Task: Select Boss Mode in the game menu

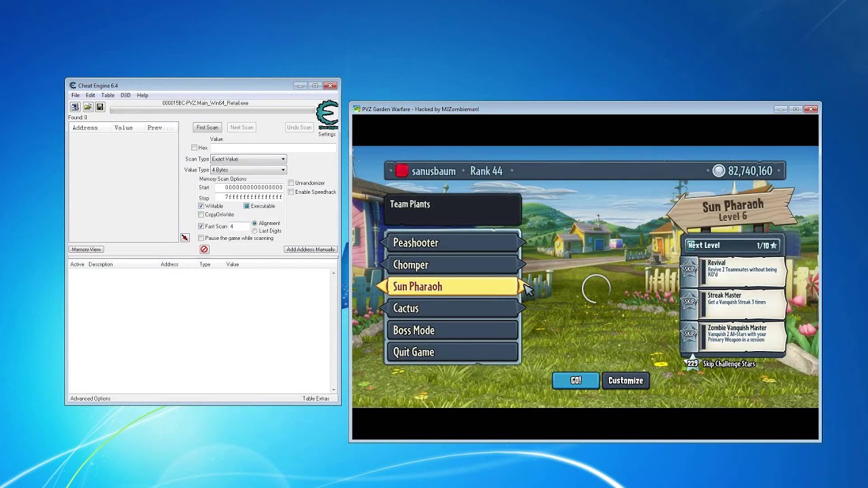Action: click(x=452, y=330)
